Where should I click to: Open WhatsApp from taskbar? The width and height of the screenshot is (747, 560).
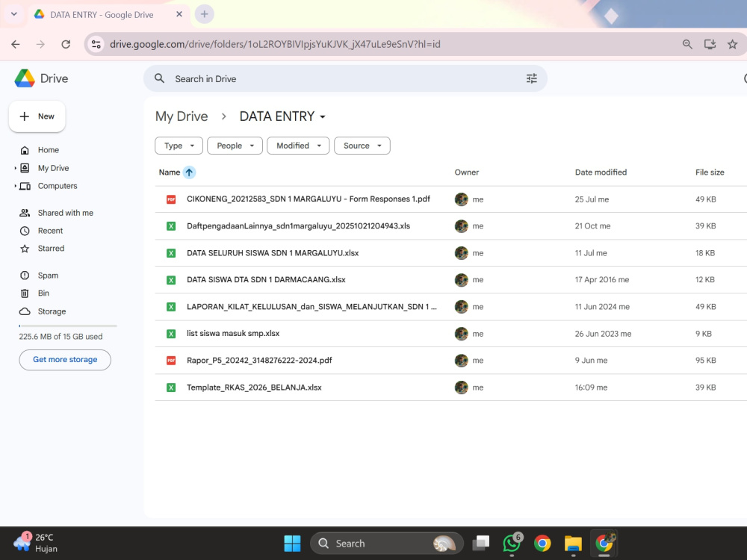[x=512, y=544]
